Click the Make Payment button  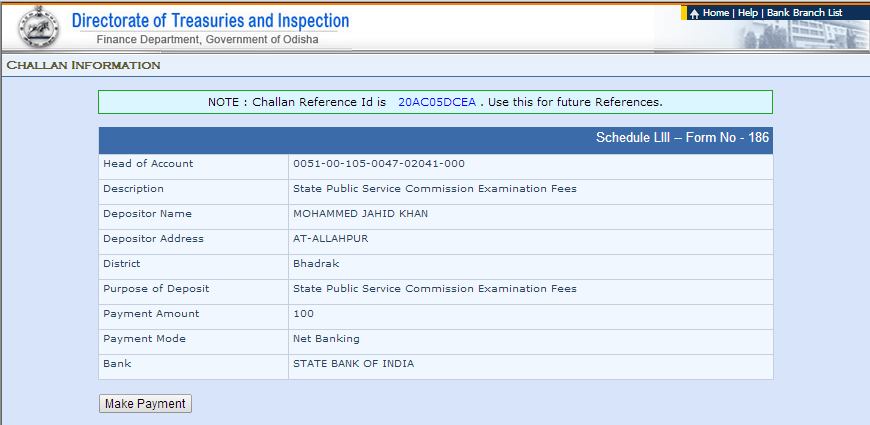pyautogui.click(x=145, y=403)
